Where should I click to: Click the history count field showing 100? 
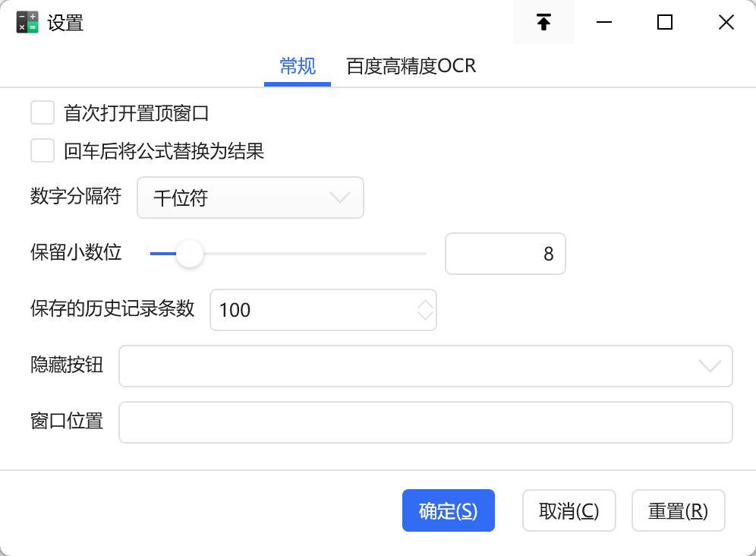point(311,310)
